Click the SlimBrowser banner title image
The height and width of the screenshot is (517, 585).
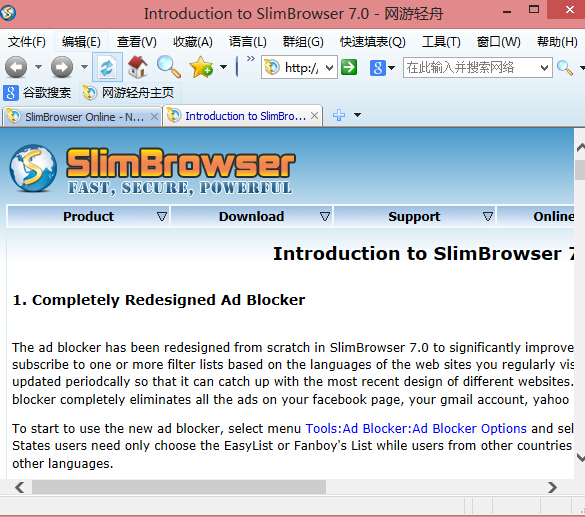coord(181,170)
